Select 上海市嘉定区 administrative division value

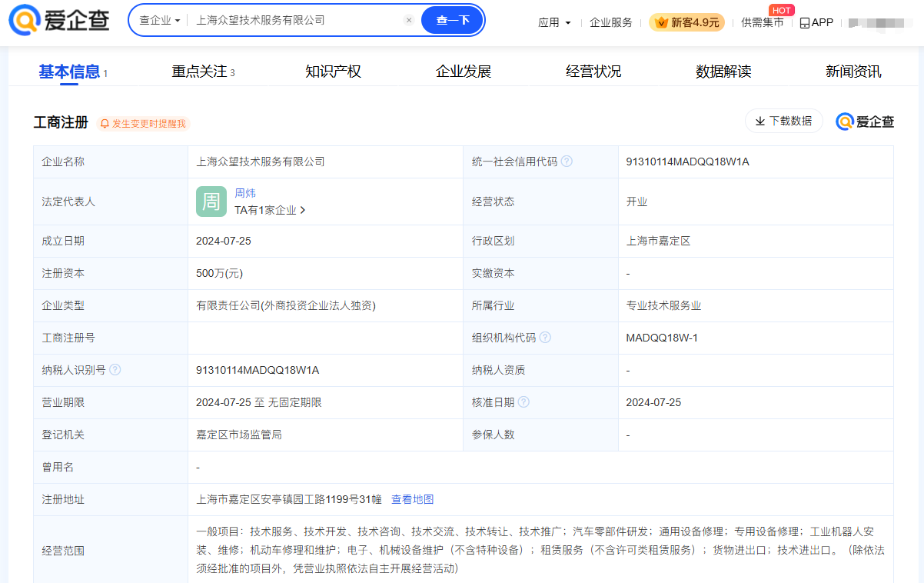[x=658, y=241]
